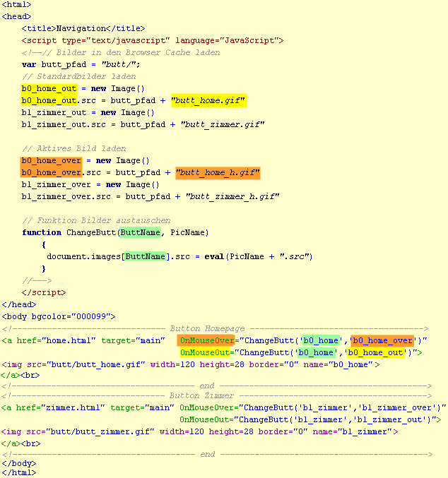The height and width of the screenshot is (478, 448).
Task: Click the italic ".src" string literal
Action: pos(295,257)
